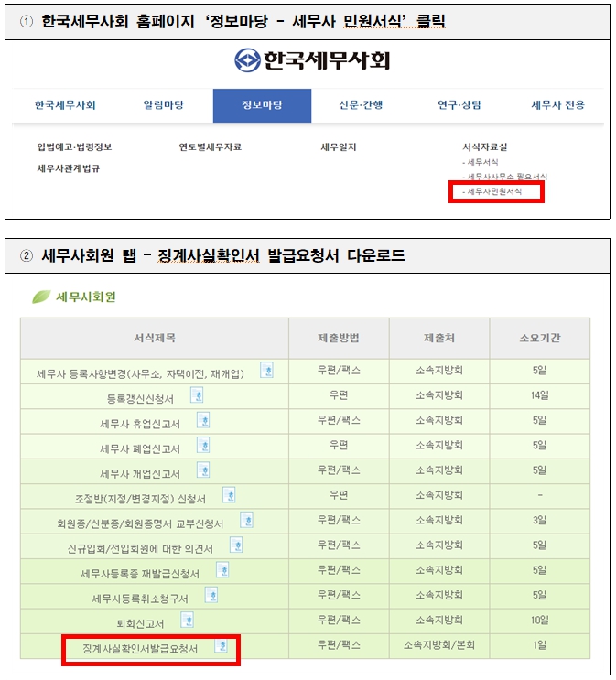Click the 한국세무사회 logo emblem
Viewport: 616px width, 680px height.
[247, 59]
